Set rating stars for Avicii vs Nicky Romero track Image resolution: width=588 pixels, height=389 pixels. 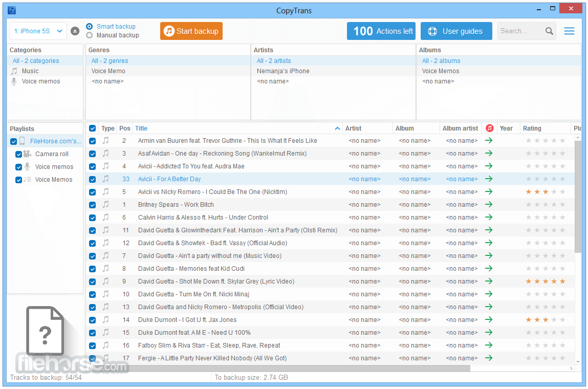point(545,192)
